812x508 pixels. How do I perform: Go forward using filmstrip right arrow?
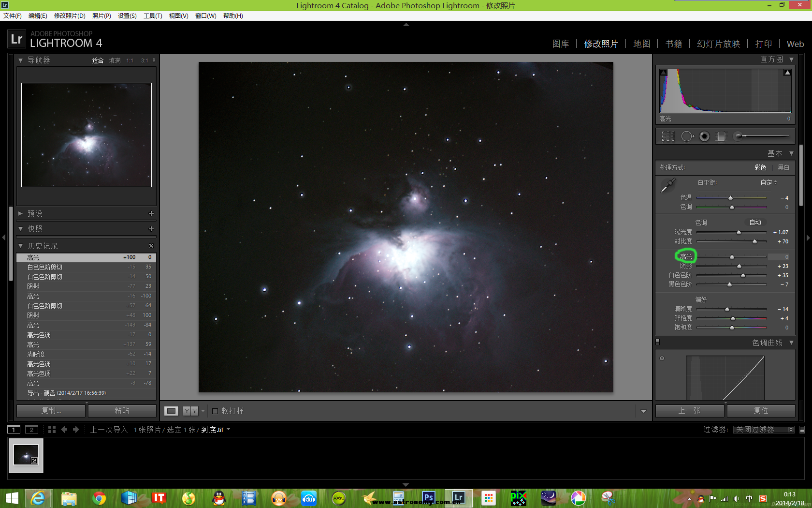[x=76, y=430]
